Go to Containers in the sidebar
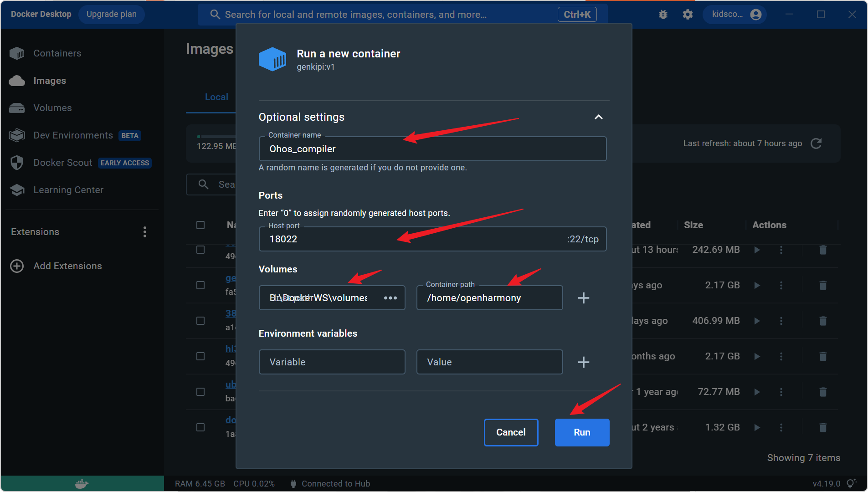Viewport: 868px width, 492px height. tap(57, 53)
